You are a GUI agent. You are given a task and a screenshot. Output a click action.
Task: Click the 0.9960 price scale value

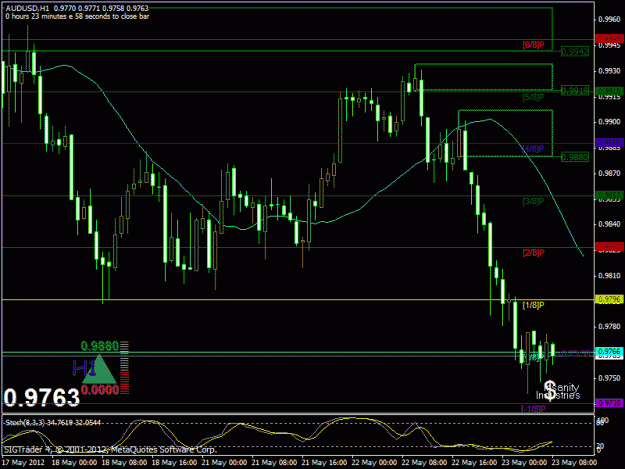point(609,19)
